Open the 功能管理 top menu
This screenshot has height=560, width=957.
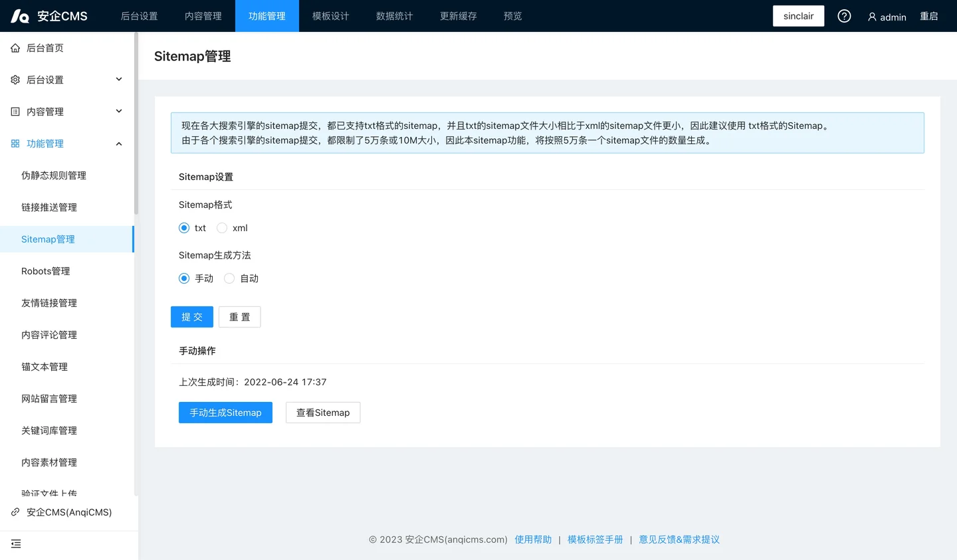click(x=267, y=16)
